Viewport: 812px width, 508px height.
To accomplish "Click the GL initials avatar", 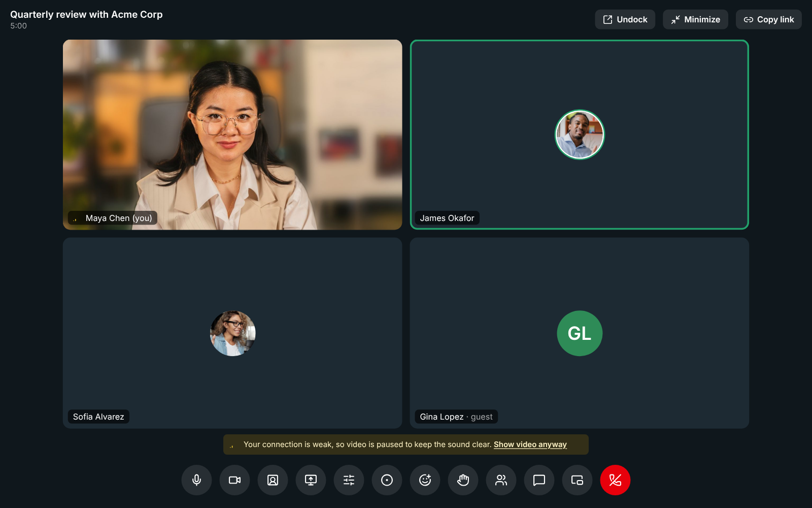I will [x=580, y=333].
